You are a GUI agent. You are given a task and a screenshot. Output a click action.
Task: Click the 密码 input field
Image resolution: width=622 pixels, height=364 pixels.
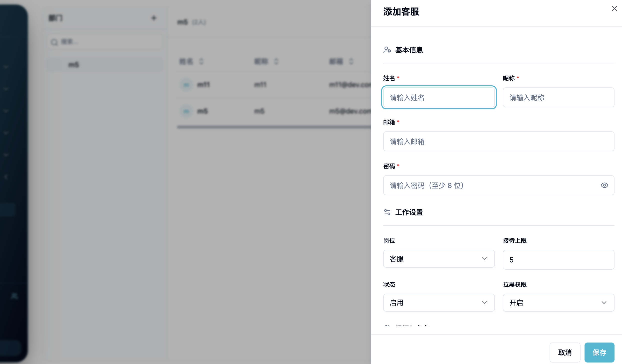point(499,185)
